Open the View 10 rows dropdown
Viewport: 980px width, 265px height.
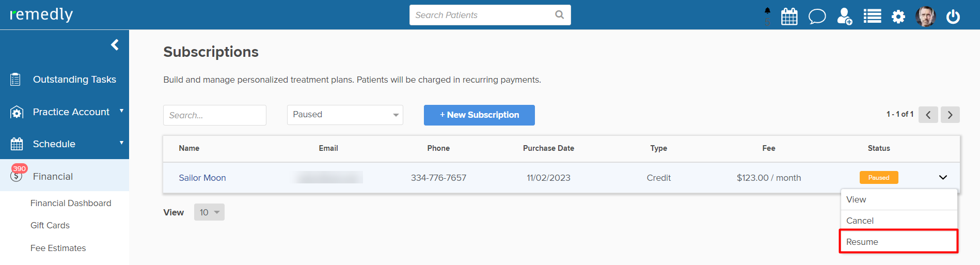pyautogui.click(x=209, y=212)
